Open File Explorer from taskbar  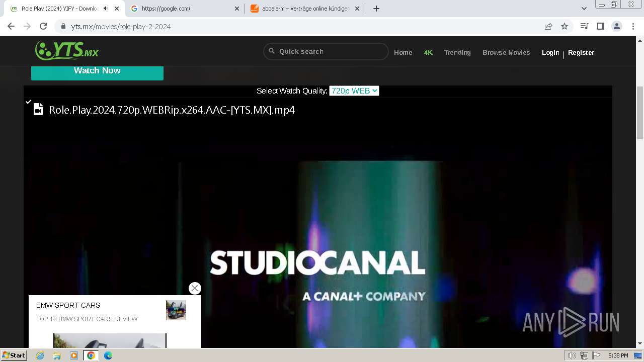tap(57, 355)
